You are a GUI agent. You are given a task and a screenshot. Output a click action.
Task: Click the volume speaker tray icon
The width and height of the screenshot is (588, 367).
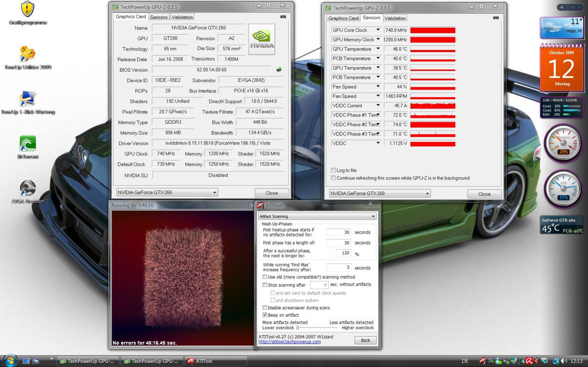[x=563, y=361]
